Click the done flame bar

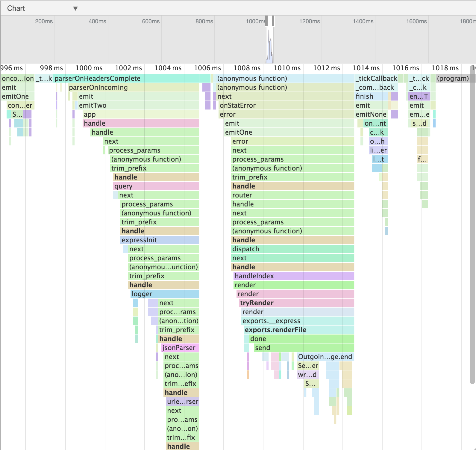tap(301, 339)
